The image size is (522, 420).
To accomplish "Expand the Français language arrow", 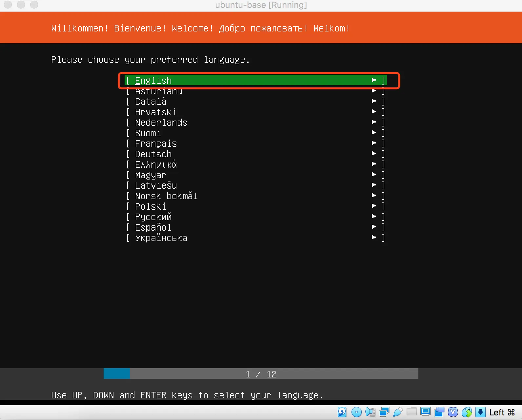I will pyautogui.click(x=374, y=143).
